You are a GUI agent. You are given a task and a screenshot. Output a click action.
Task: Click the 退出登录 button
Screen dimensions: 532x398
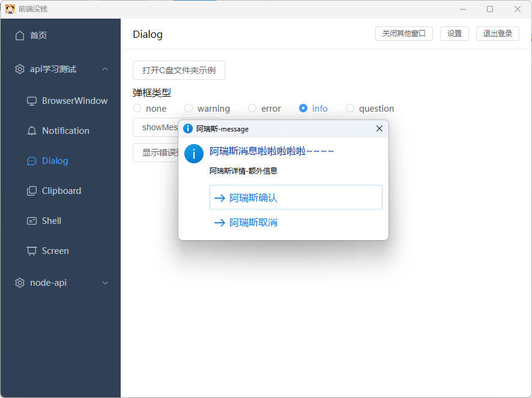(x=497, y=34)
